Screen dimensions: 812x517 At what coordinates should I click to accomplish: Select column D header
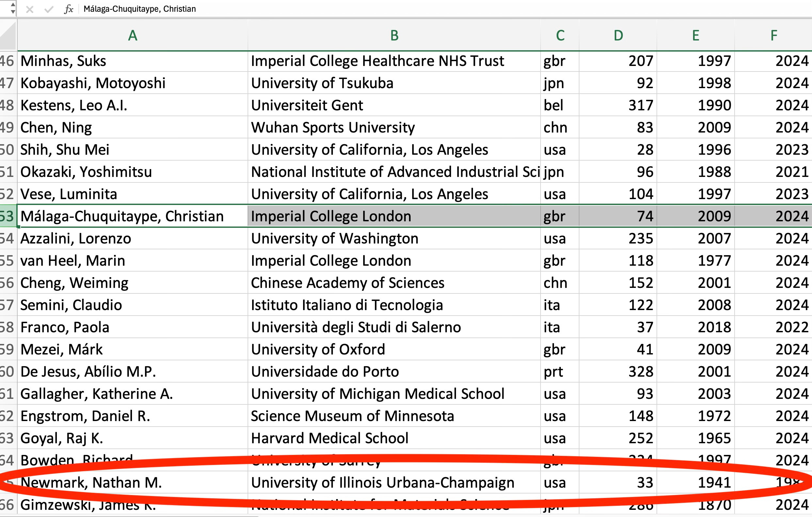coord(618,35)
